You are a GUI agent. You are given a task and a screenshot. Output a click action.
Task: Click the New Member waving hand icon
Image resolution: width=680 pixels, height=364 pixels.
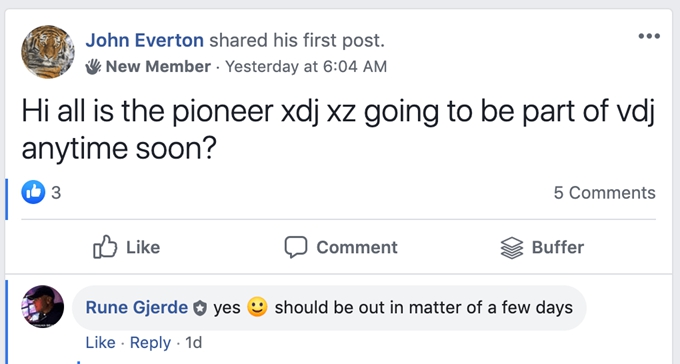click(x=93, y=67)
